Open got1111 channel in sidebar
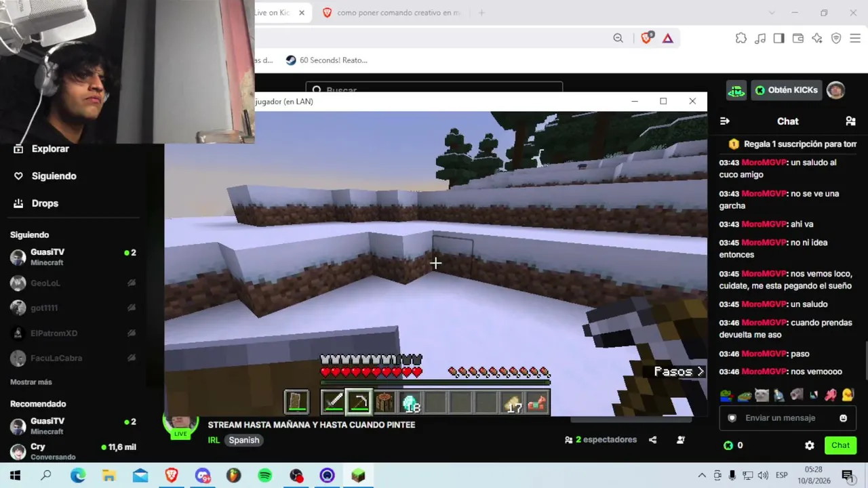This screenshot has height=488, width=868. click(73, 308)
